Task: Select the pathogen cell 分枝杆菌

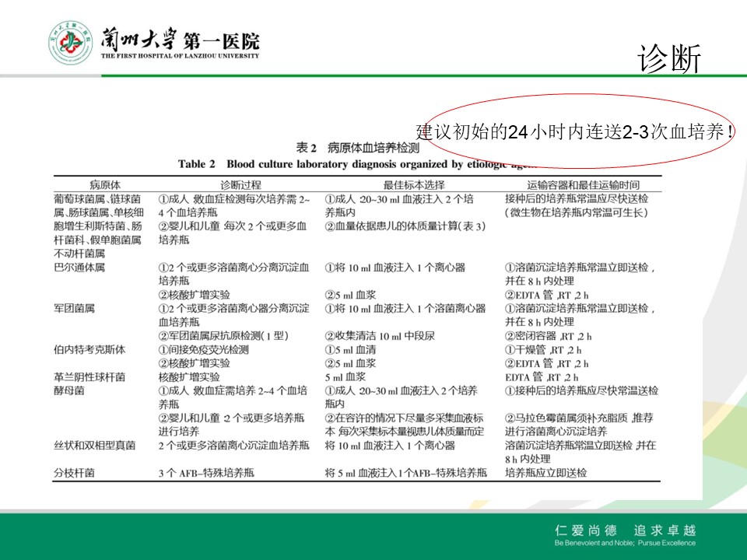Action: click(x=74, y=473)
